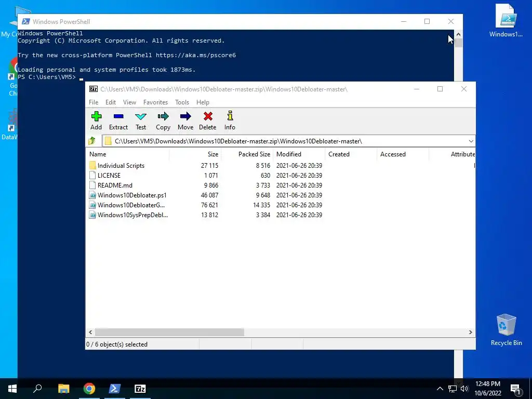
Task: Open the notification center icon
Action: [x=515, y=389]
